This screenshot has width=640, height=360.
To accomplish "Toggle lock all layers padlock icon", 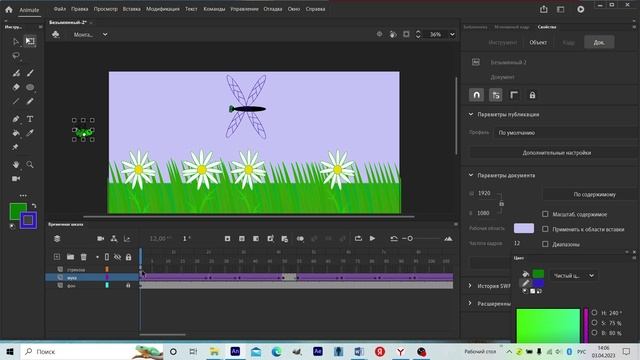I will pyautogui.click(x=128, y=257).
